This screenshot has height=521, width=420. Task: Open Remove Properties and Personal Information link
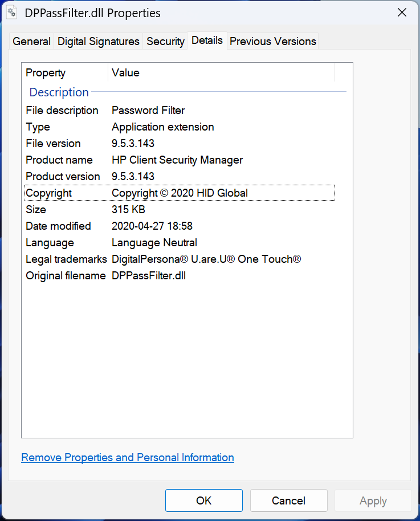point(128,458)
